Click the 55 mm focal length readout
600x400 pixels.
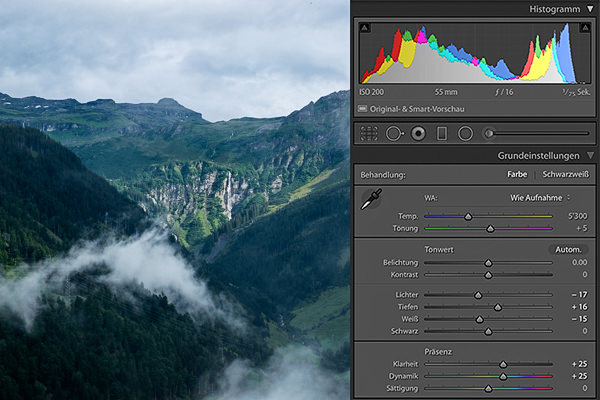[446, 92]
